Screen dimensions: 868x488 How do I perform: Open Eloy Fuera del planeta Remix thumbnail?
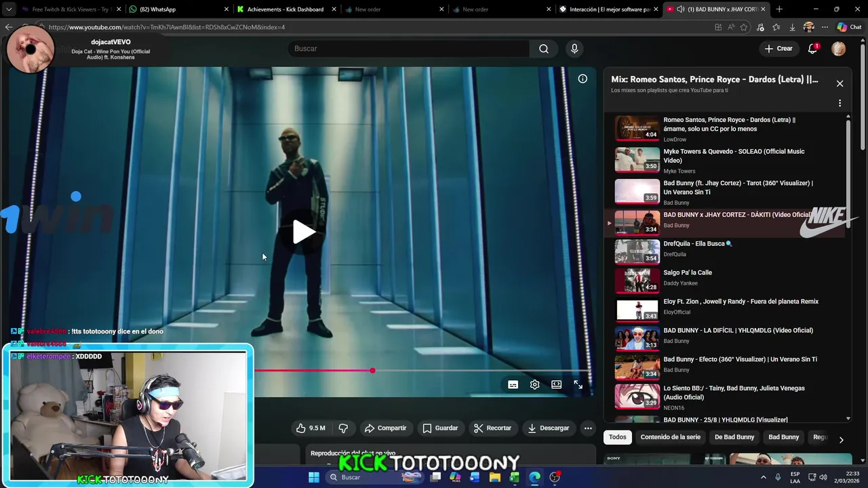click(637, 309)
